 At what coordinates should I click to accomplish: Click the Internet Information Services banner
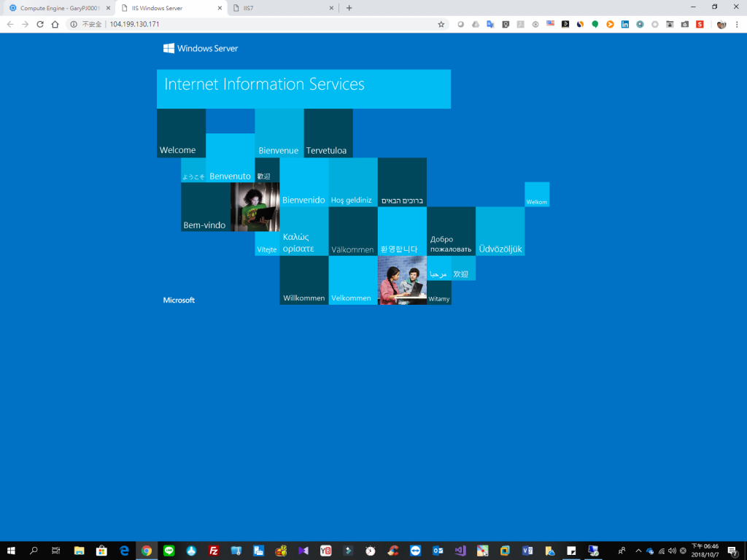tap(304, 89)
